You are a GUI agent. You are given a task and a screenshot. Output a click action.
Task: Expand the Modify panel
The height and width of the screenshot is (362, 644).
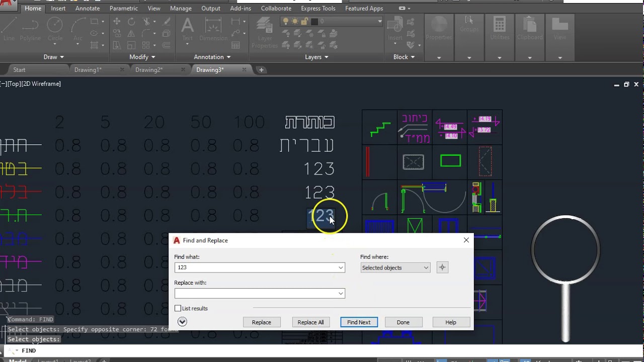142,57
